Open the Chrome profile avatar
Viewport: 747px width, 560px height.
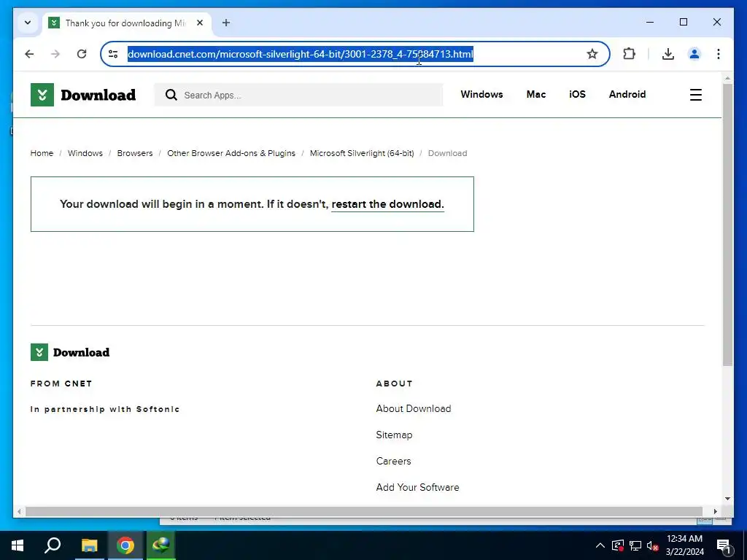(x=694, y=54)
